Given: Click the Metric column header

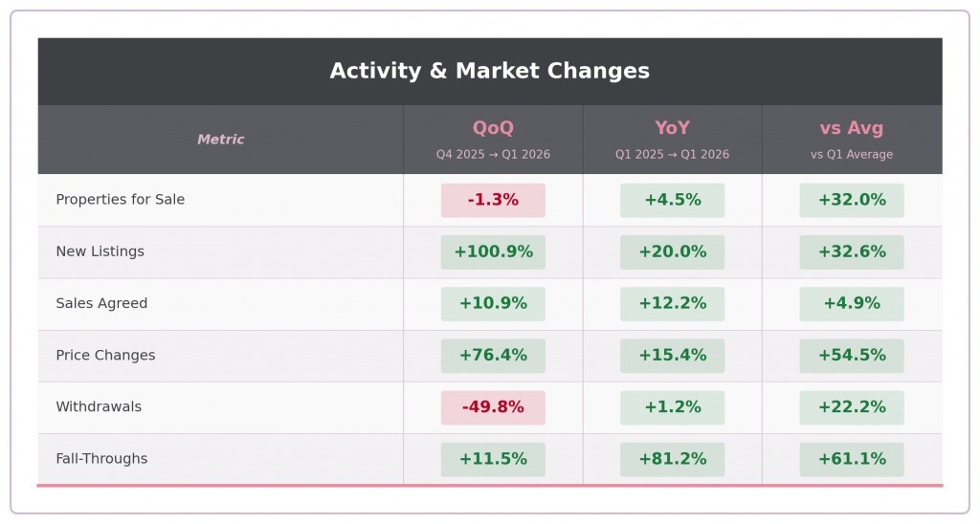Looking at the screenshot, I should click(x=221, y=140).
